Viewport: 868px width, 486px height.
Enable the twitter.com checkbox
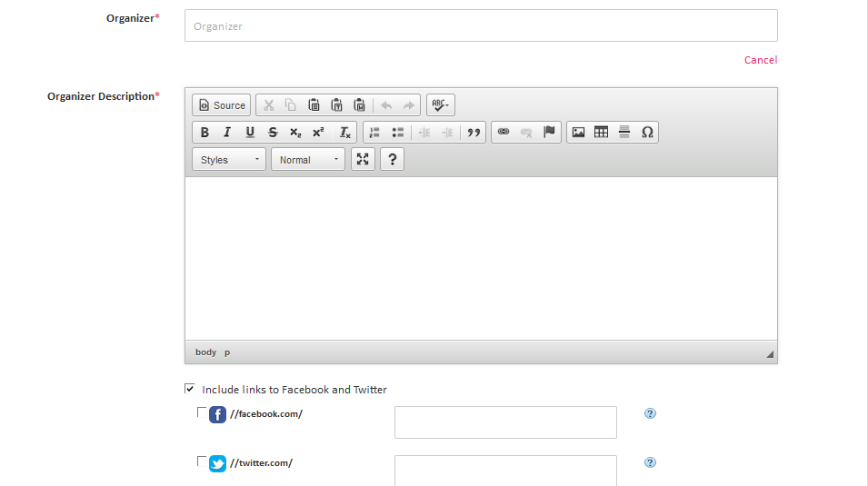(202, 461)
